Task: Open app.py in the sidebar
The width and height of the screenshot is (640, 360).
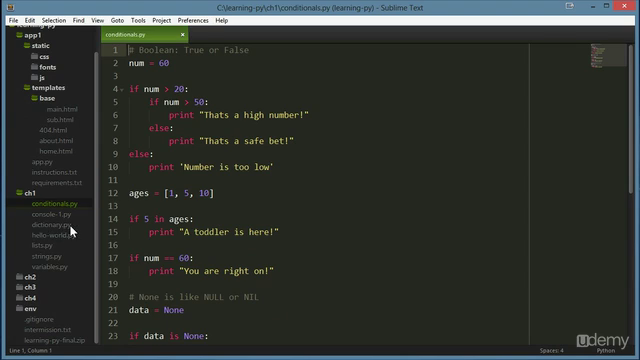Action: [42, 162]
